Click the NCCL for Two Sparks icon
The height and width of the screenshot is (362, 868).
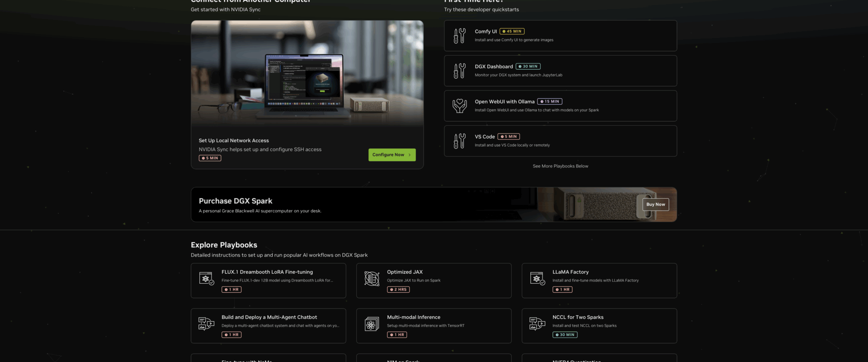tap(538, 324)
